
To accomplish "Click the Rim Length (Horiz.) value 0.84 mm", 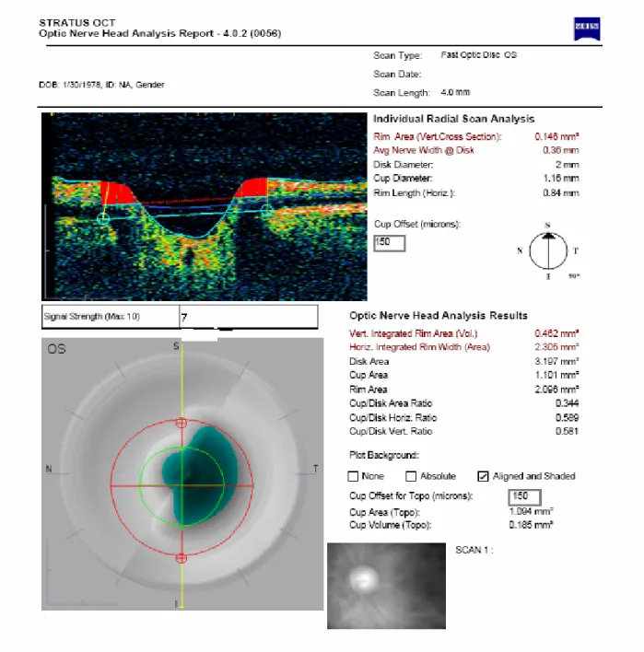I will (561, 193).
